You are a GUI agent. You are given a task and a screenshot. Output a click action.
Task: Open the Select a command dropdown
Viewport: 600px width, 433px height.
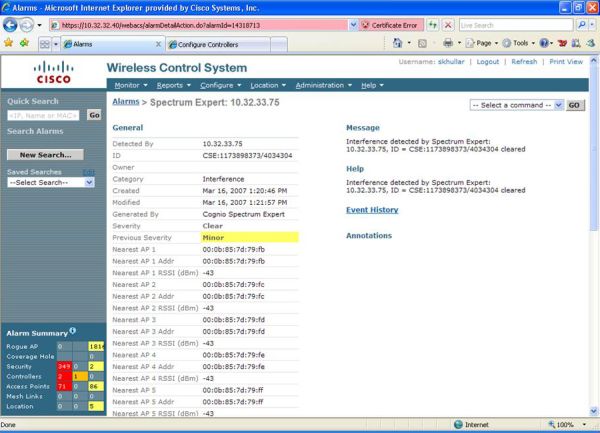516,105
